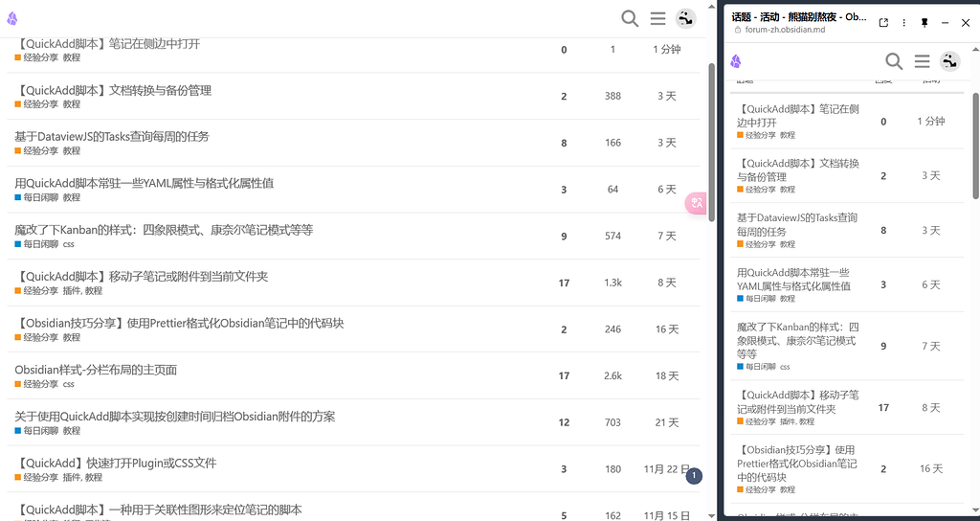Select the 每日闲聊 category under the YAML属性 topic
This screenshot has width=980, height=521.
37,197
